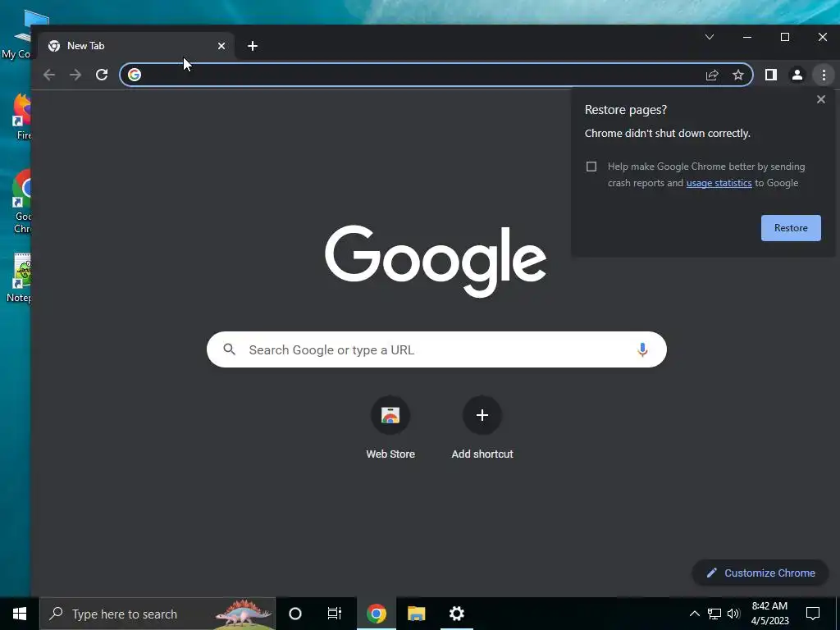The height and width of the screenshot is (630, 840).
Task: Click the Google logo
Action: click(x=436, y=261)
